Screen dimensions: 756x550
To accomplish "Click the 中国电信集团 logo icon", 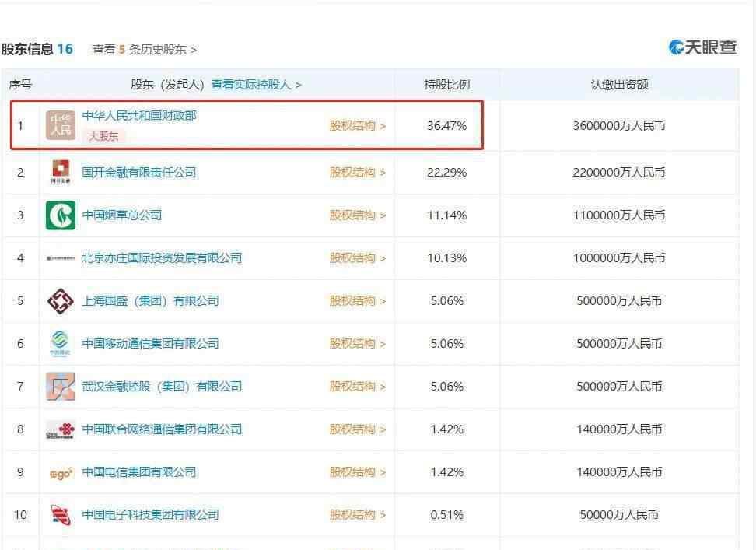I will coord(61,473).
